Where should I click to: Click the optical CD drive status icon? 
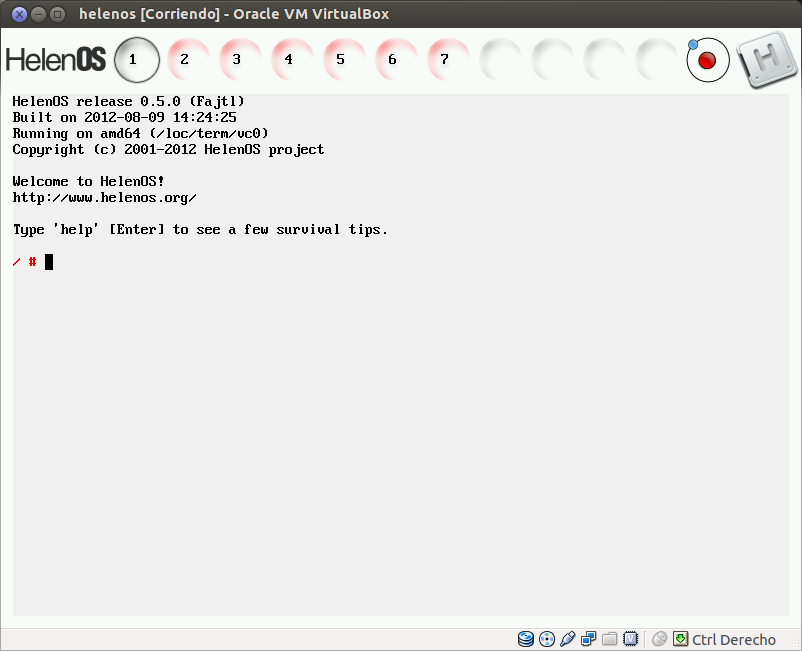coord(546,638)
